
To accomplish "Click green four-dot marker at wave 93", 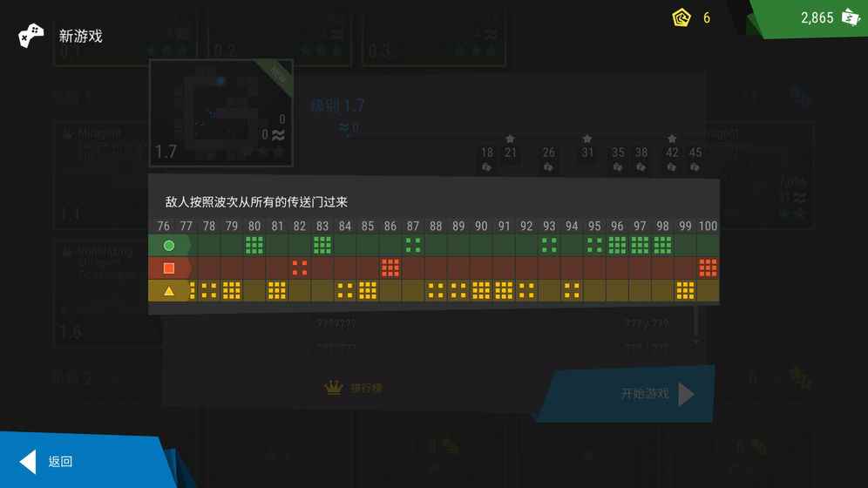I will pyautogui.click(x=549, y=245).
